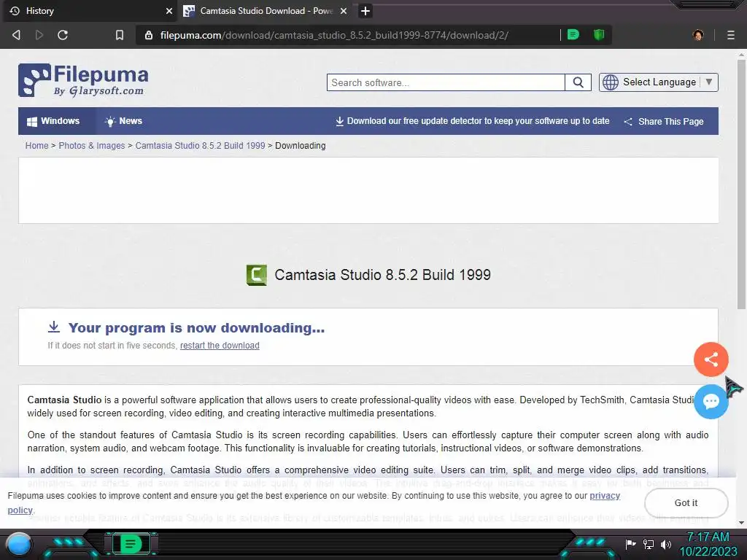Open Camtasia Studio 8.5.2 Build 1999 breadcrumb
Image resolution: width=747 pixels, height=560 pixels.
200,146
